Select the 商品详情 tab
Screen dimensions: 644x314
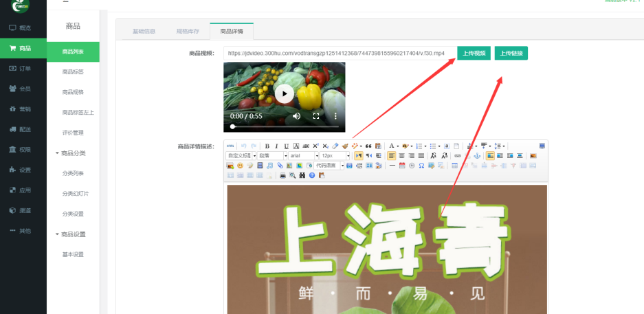coord(232,31)
